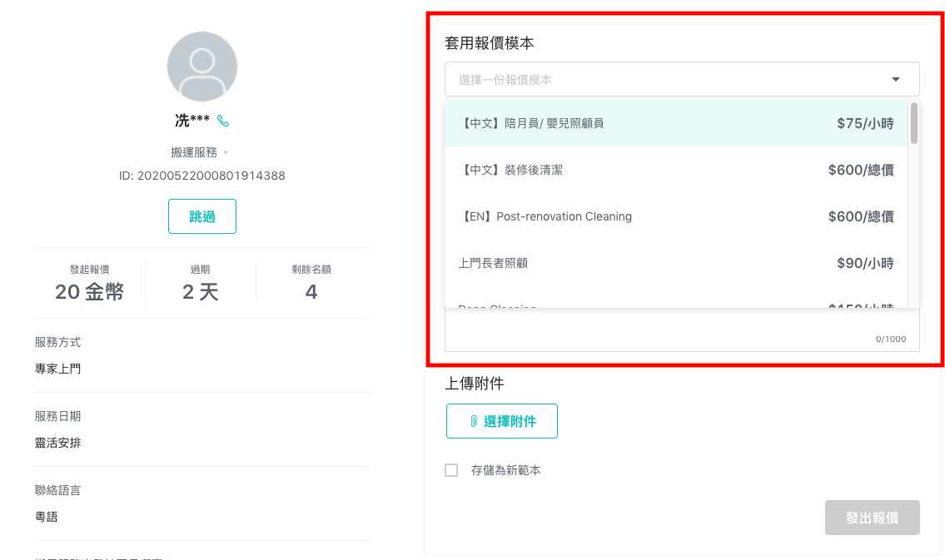The image size is (945, 560).
Task: Click the 搬運服務 service type text
Action: point(193,152)
